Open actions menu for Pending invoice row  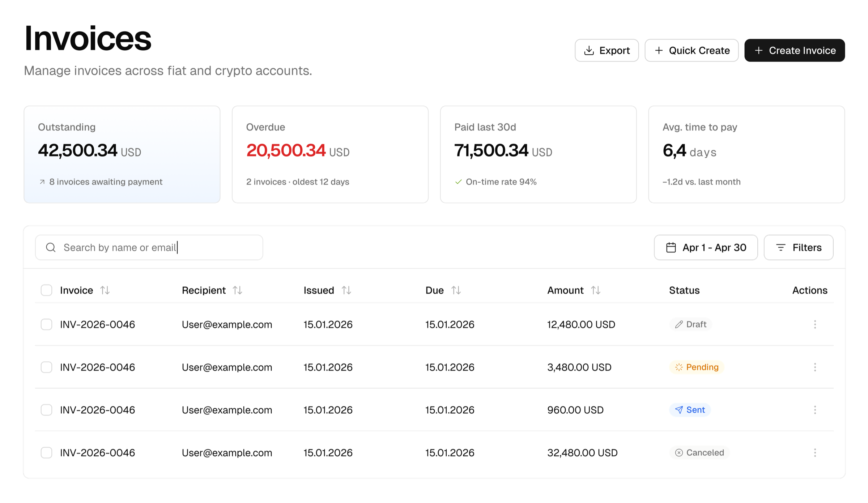click(x=815, y=367)
